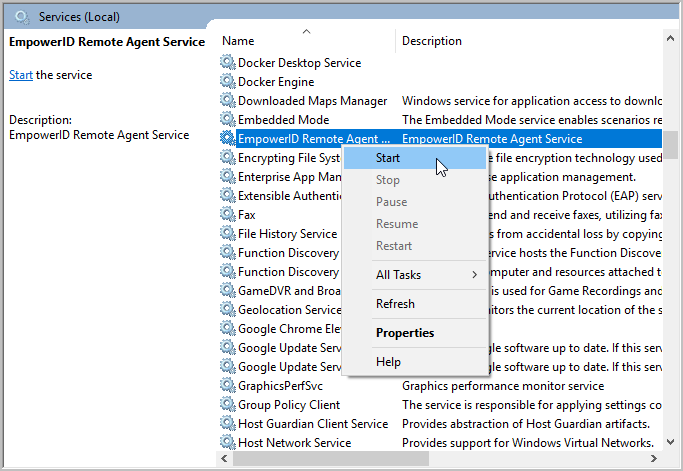Click the vertical scrollbar on the services list
The image size is (683, 471).
coord(672,250)
